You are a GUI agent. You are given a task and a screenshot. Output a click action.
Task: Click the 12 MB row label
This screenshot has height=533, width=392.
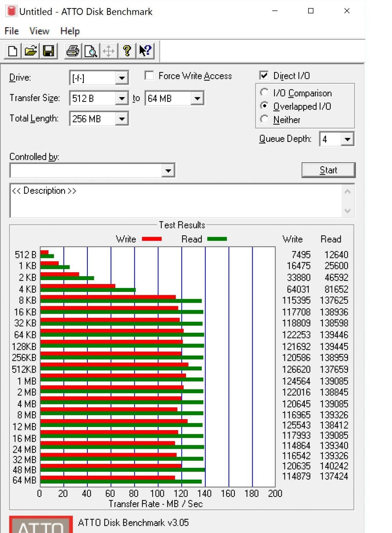[24, 427]
